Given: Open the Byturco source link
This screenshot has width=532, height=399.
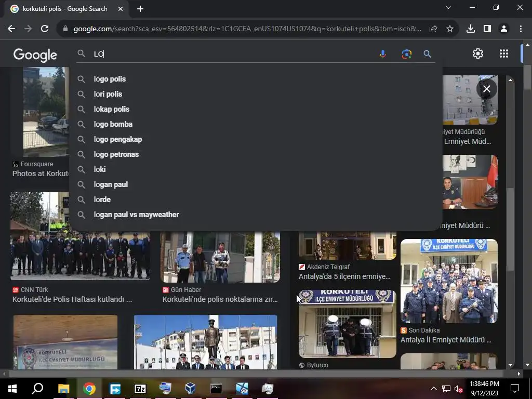Looking at the screenshot, I should pyautogui.click(x=313, y=365).
